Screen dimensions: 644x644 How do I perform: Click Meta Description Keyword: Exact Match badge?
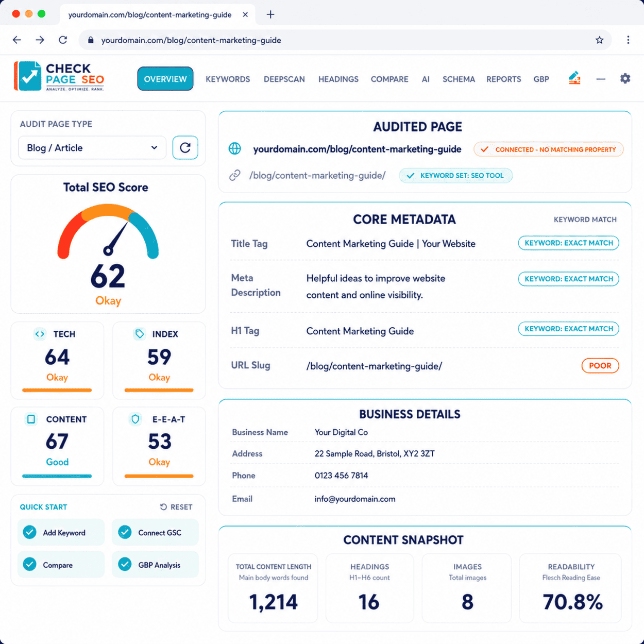click(x=568, y=279)
